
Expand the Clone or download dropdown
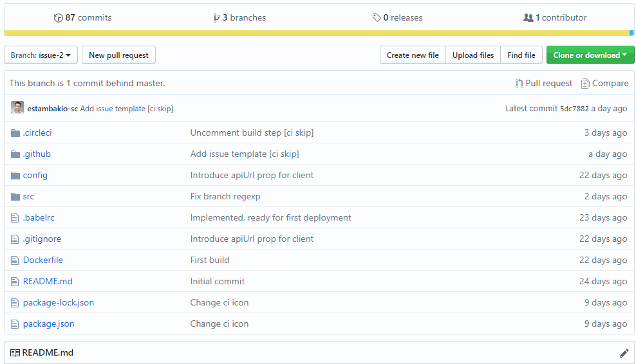coord(590,55)
